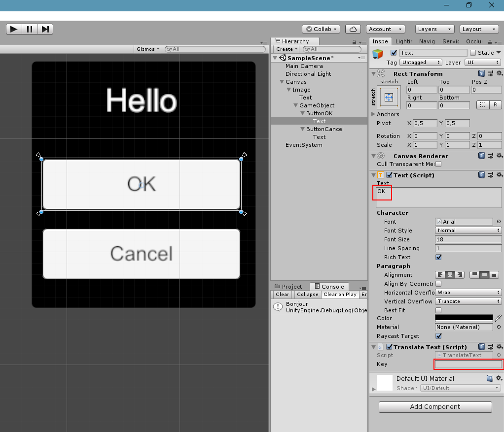Expand the Anchors foldout
The height and width of the screenshot is (432, 504).
pyautogui.click(x=373, y=114)
